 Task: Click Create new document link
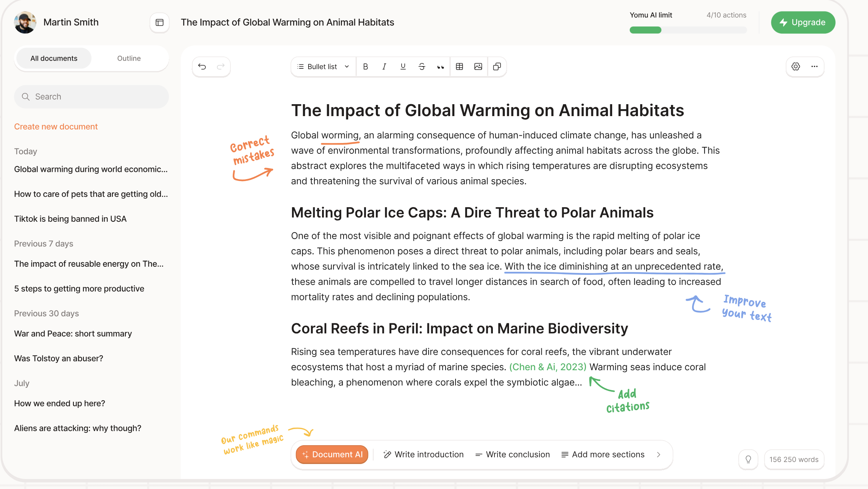(56, 126)
